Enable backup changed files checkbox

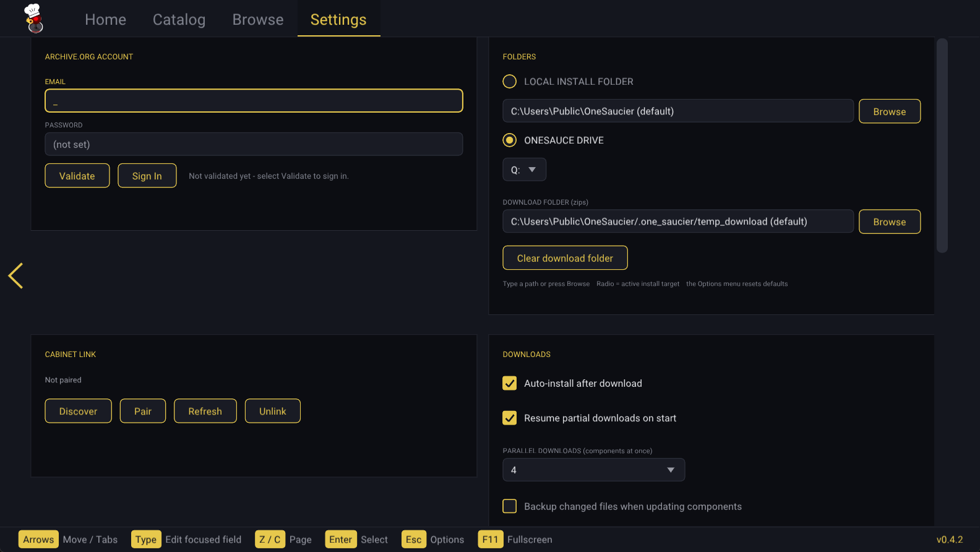point(509,506)
